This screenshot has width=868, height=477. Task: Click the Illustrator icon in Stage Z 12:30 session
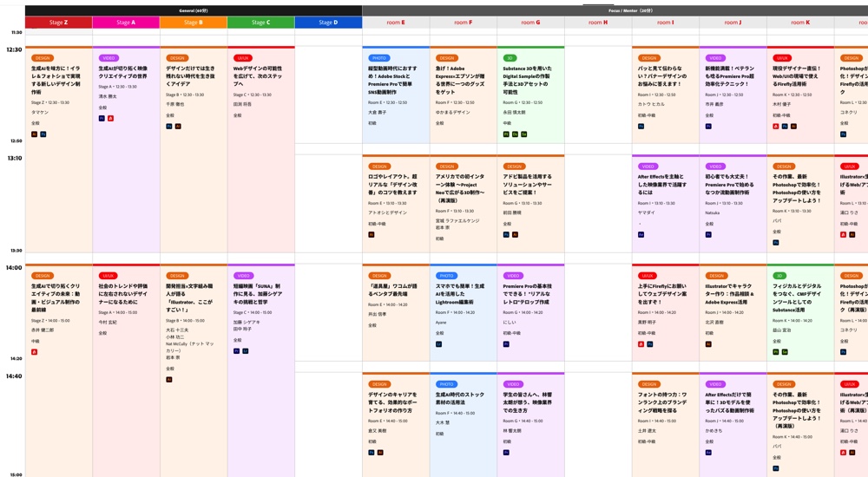[x=35, y=134]
